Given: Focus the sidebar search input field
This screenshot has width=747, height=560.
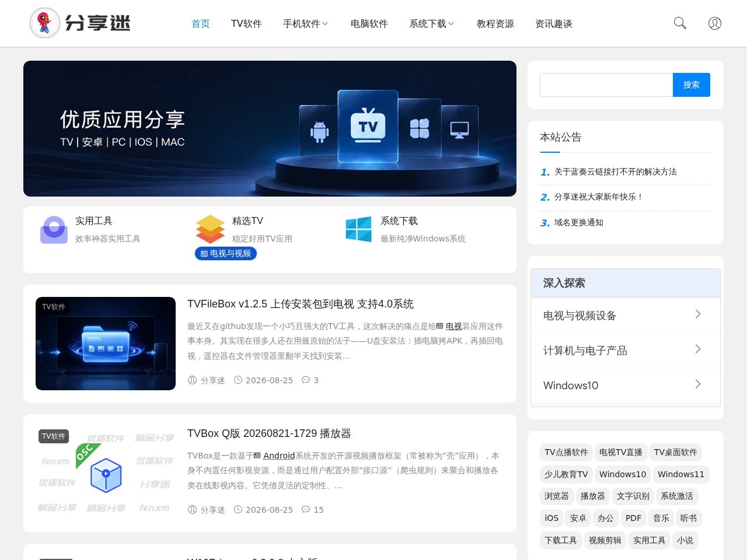Looking at the screenshot, I should pyautogui.click(x=606, y=85).
